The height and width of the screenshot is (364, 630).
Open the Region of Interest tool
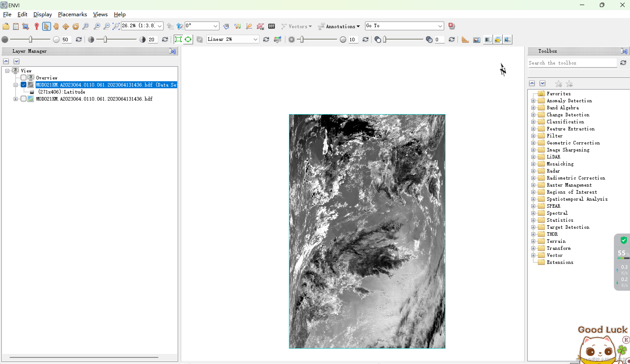coord(260,26)
